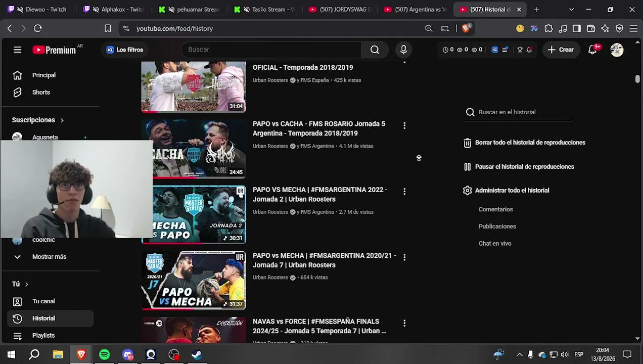Open File Explorer from the taskbar
643x364 pixels.
coord(58,354)
